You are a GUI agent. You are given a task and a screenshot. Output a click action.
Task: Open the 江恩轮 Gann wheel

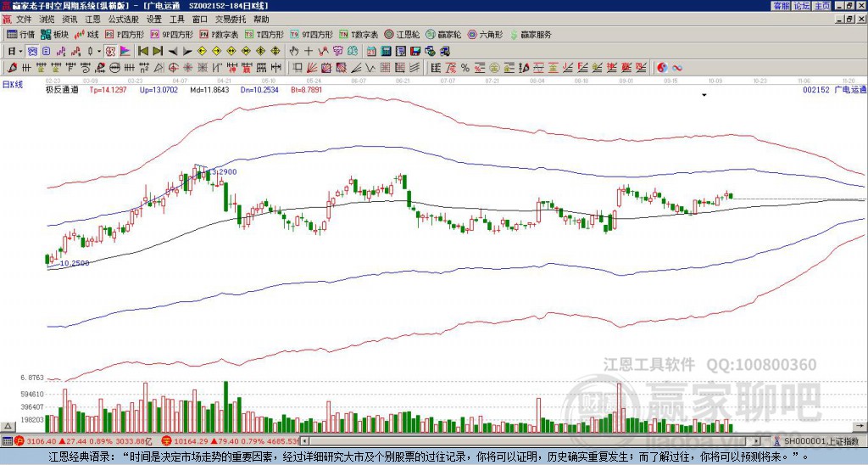(x=402, y=34)
